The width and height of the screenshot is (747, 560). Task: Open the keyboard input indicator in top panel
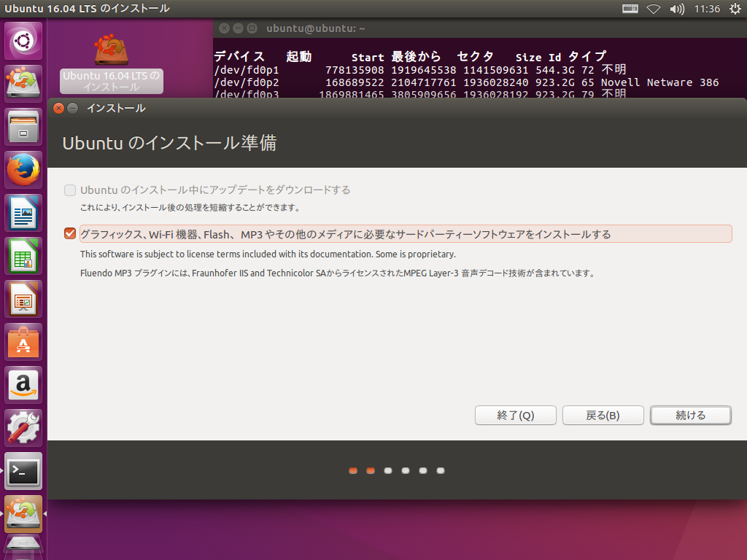630,9
